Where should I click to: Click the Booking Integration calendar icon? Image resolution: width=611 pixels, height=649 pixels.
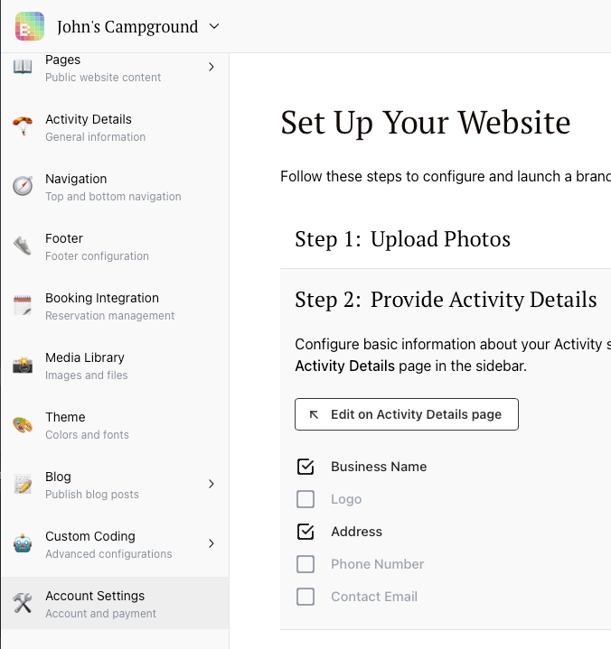pyautogui.click(x=22, y=306)
